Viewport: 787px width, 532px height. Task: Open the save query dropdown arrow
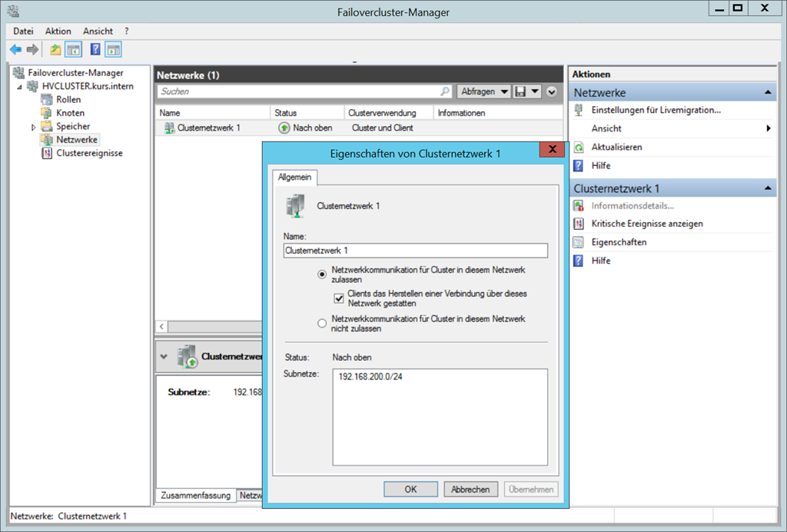tap(535, 91)
